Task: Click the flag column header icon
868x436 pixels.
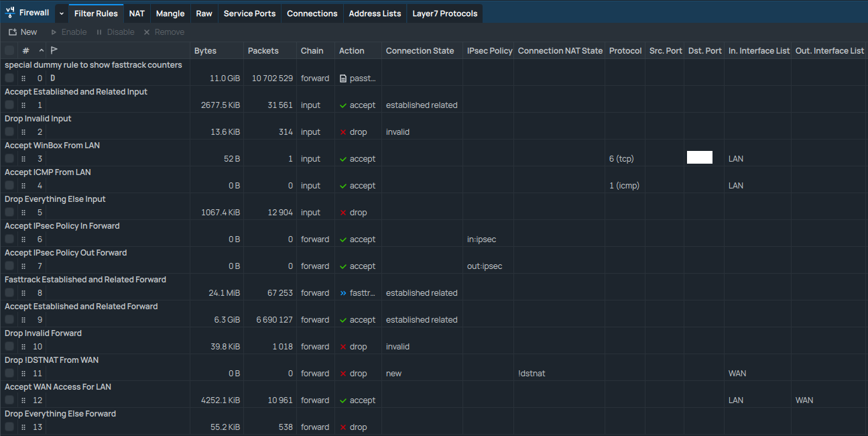Action: tap(54, 50)
